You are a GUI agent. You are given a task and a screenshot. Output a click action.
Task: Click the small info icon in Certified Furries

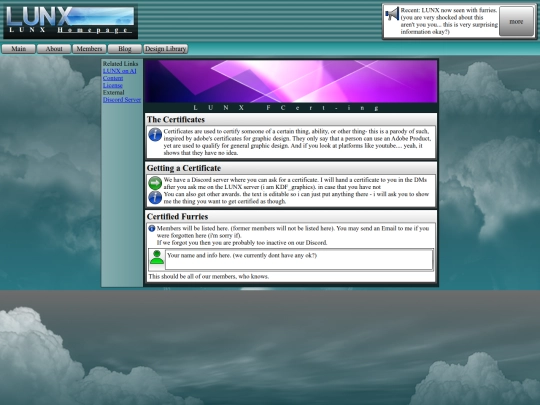pyautogui.click(x=152, y=228)
